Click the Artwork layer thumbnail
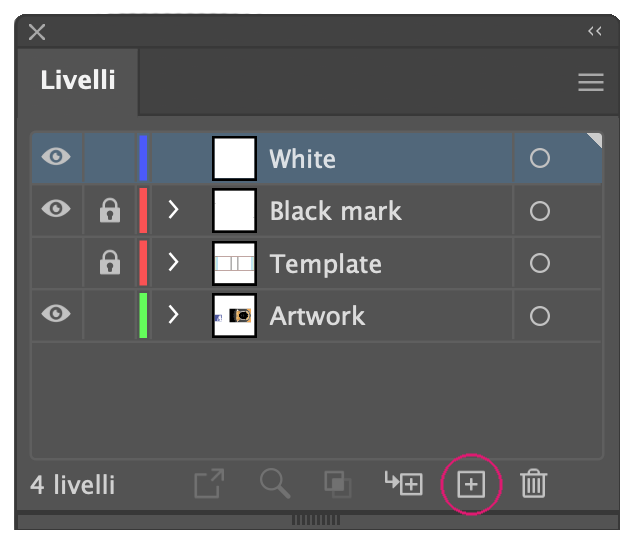This screenshot has width=629, height=547. coord(234,315)
